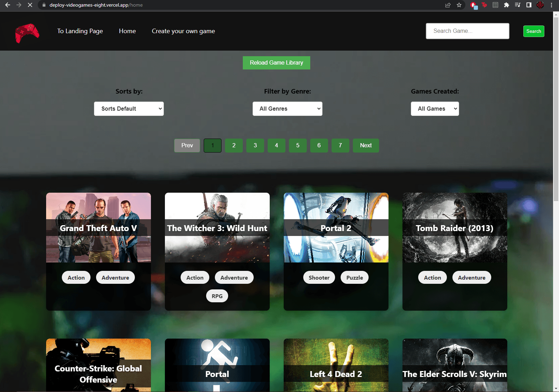Open Grand Theft Auto V card image

pos(99,228)
